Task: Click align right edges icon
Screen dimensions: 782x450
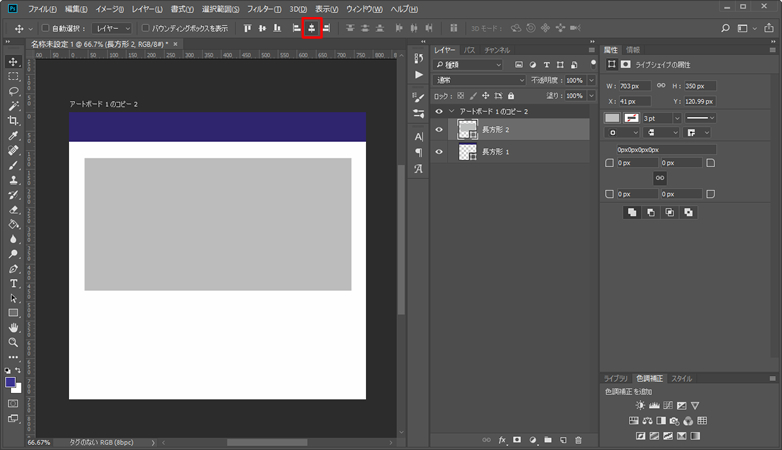Action: click(327, 28)
